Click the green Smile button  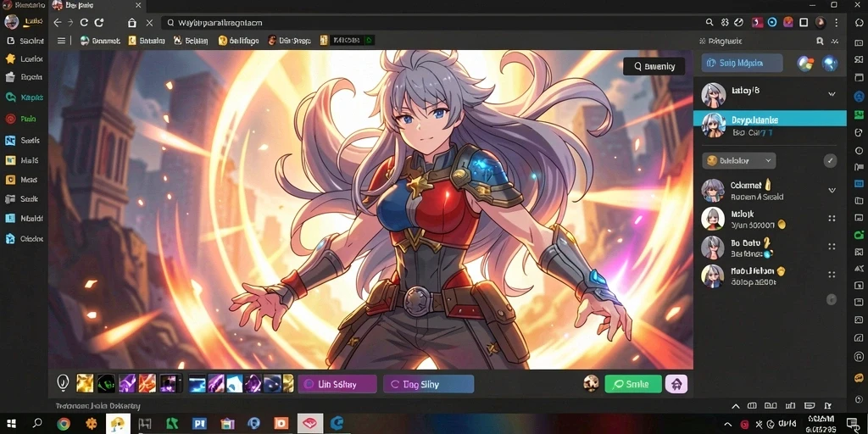tap(633, 384)
